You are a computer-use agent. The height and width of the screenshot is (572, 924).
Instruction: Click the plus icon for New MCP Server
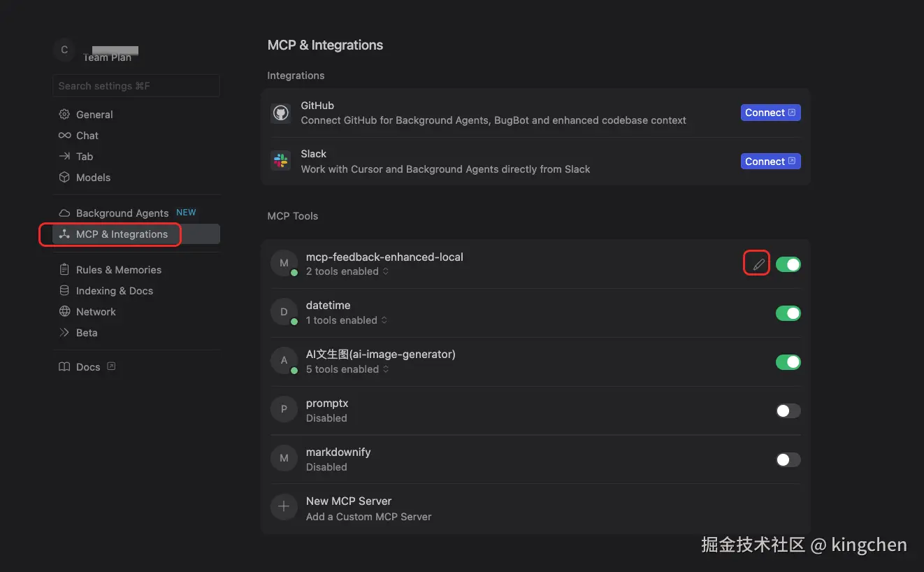[x=284, y=507]
